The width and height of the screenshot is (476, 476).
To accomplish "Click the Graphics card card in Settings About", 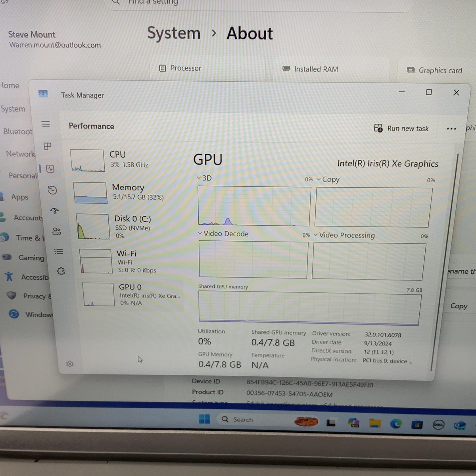I will (436, 70).
